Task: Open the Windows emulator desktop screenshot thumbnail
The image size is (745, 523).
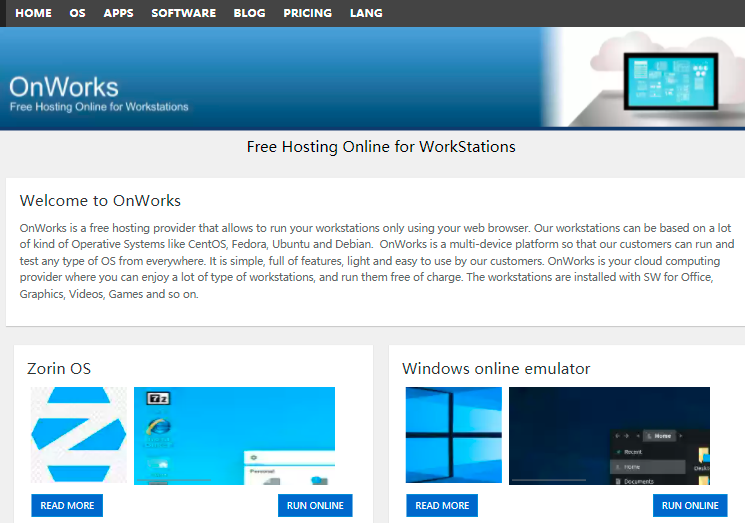Action: 609,436
